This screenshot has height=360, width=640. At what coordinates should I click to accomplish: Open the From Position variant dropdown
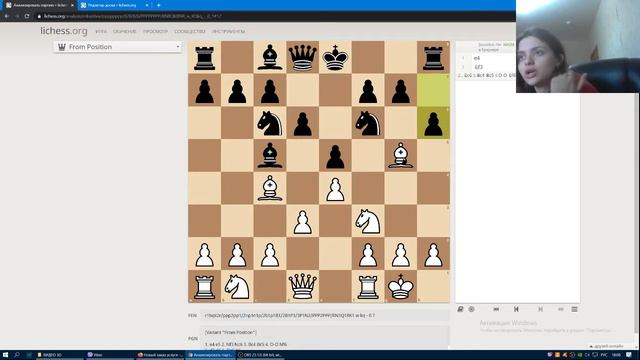click(x=118, y=47)
